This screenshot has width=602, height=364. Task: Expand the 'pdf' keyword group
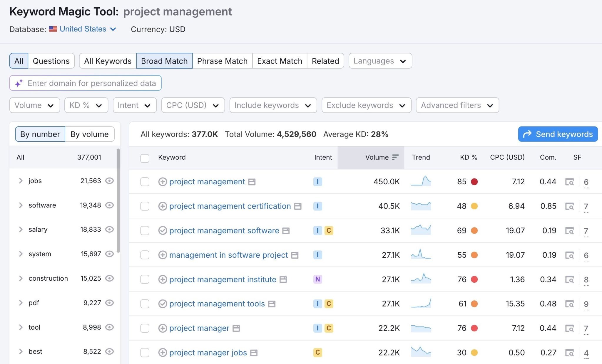(x=21, y=302)
